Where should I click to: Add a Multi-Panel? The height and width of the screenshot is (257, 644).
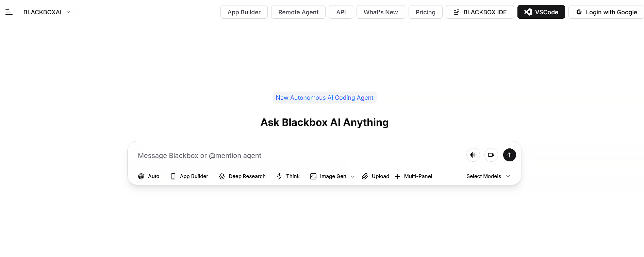pyautogui.click(x=413, y=176)
